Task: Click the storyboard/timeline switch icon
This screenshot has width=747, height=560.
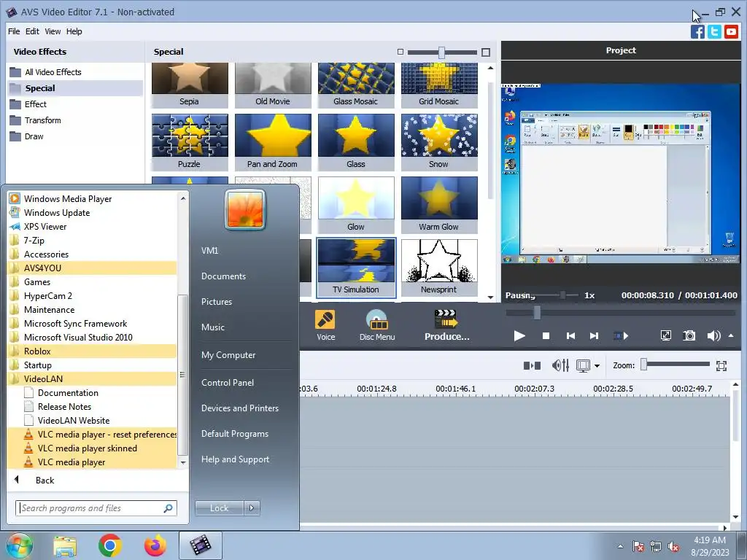Action: (532, 366)
